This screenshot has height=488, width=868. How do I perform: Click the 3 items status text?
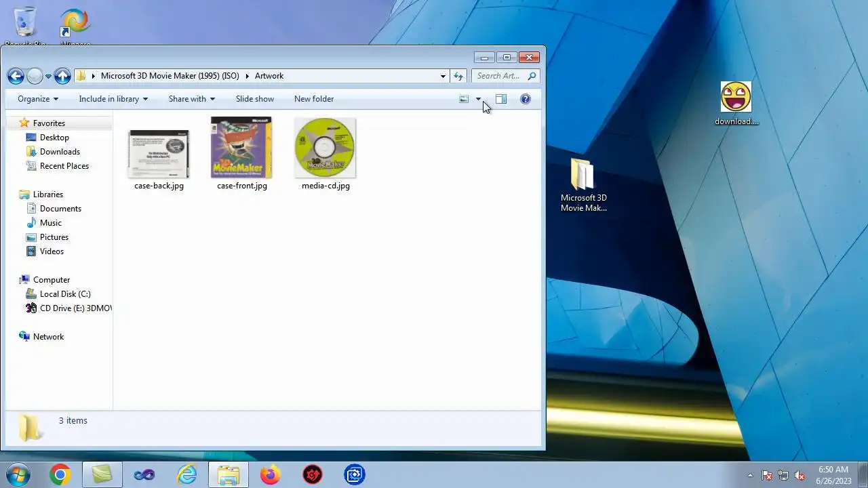click(x=73, y=421)
